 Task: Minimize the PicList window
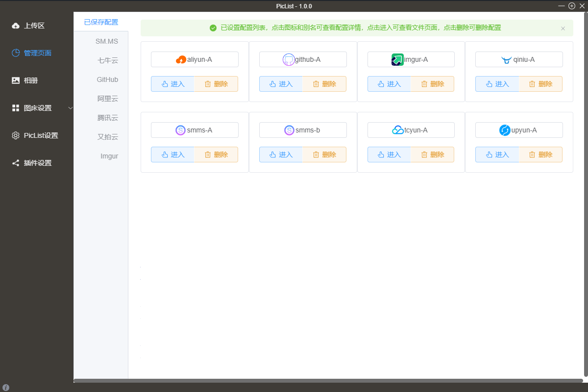click(562, 6)
